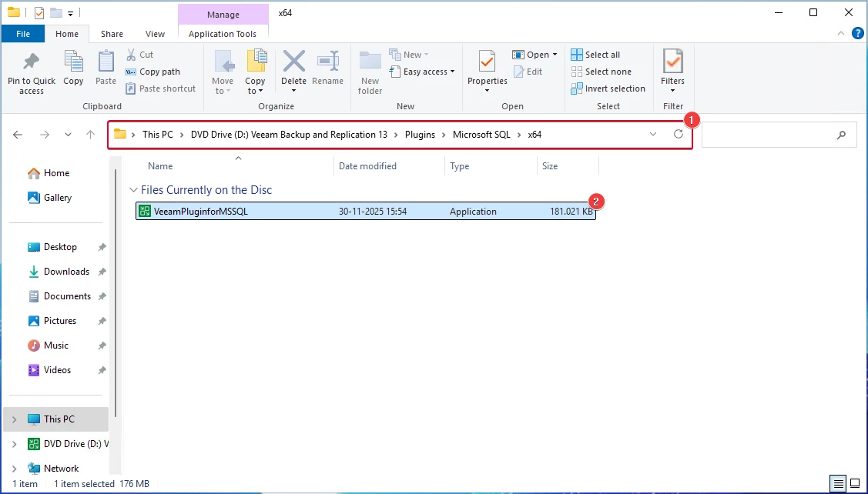Screen dimensions: 868x494
Task: Open address bar history dropdown
Action: tap(653, 135)
